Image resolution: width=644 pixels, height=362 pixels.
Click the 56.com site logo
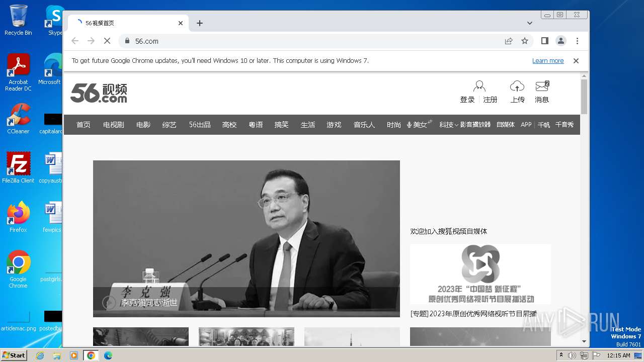pos(99,93)
